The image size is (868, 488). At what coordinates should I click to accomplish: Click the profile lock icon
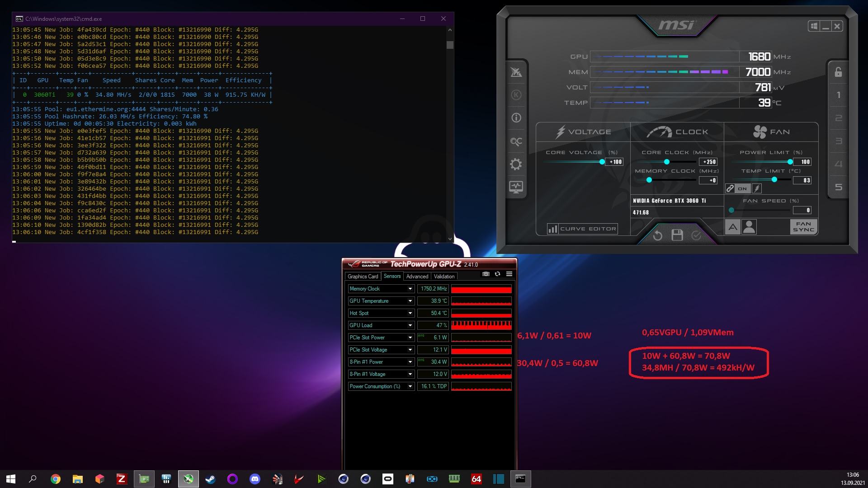click(838, 72)
